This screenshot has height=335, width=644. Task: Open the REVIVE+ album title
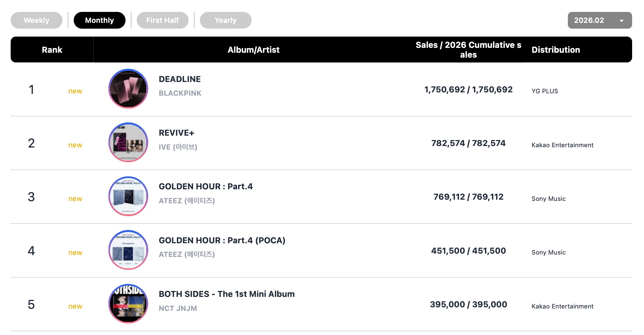176,133
